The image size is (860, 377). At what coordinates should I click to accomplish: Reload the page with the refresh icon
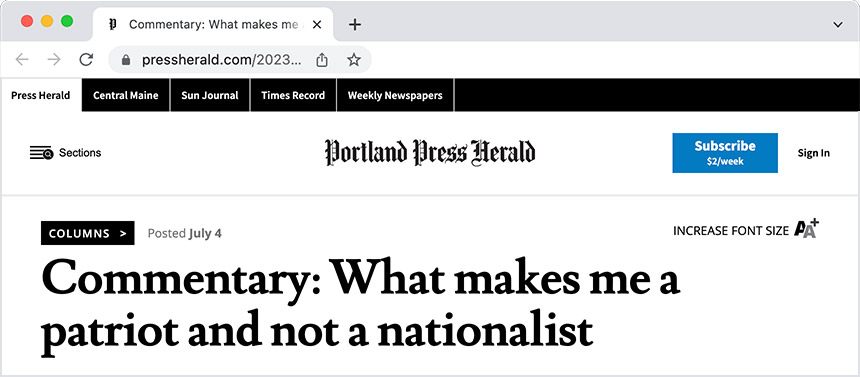[x=86, y=59]
